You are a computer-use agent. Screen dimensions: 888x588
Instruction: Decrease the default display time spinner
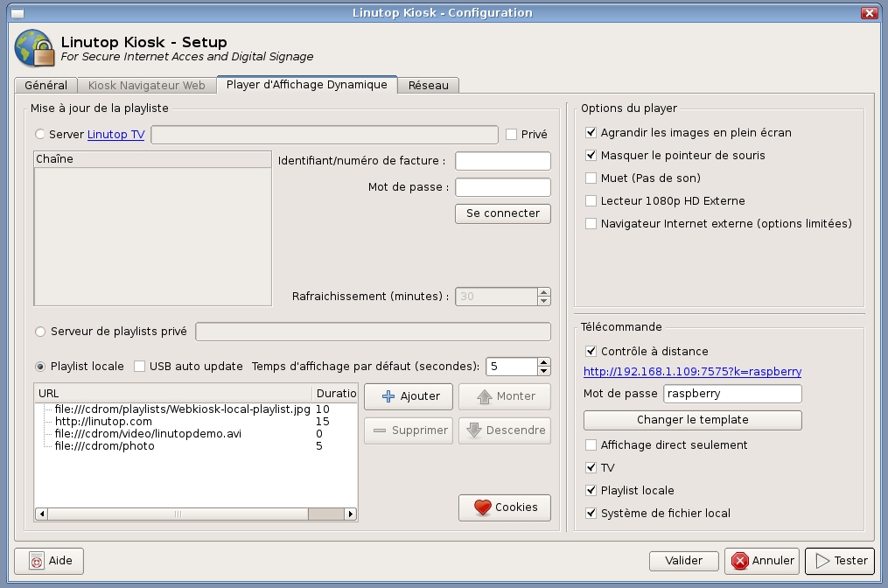click(x=543, y=371)
